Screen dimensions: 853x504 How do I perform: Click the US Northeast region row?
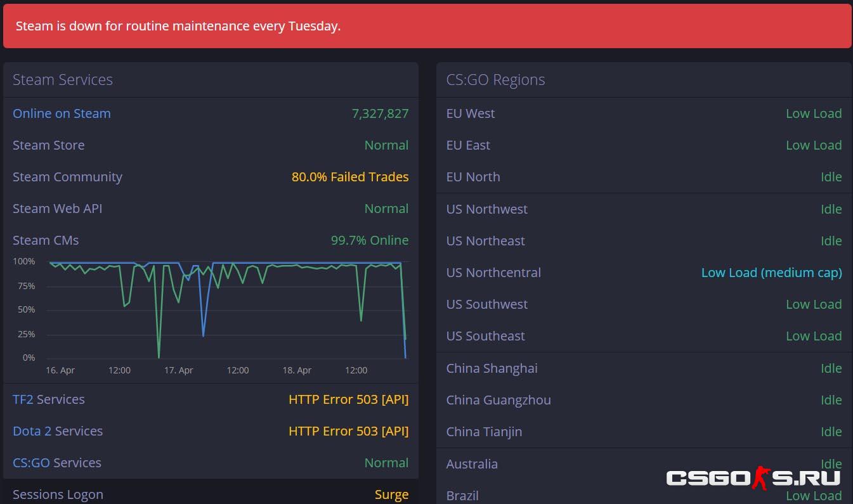tap(644, 241)
